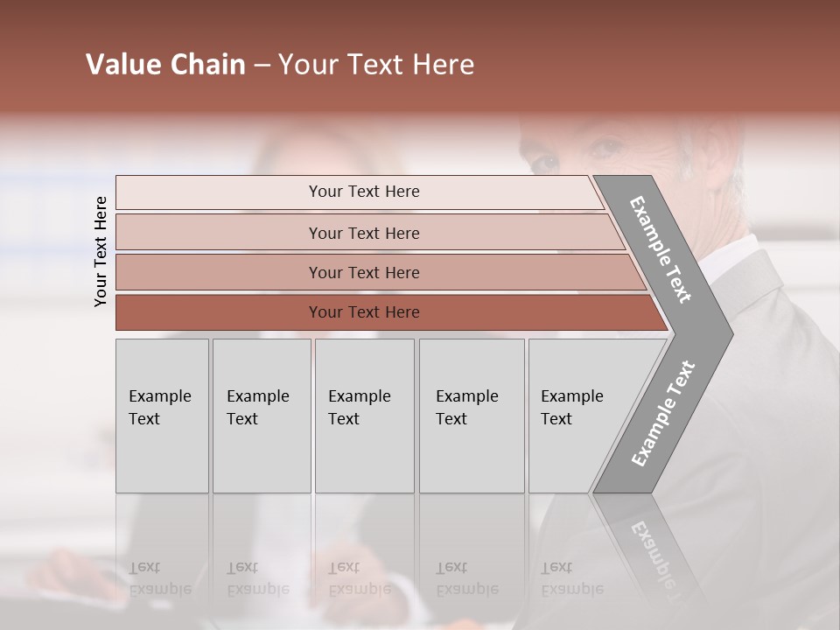The width and height of the screenshot is (840, 630).
Task: Select the second Example Text box
Action: coord(262,416)
